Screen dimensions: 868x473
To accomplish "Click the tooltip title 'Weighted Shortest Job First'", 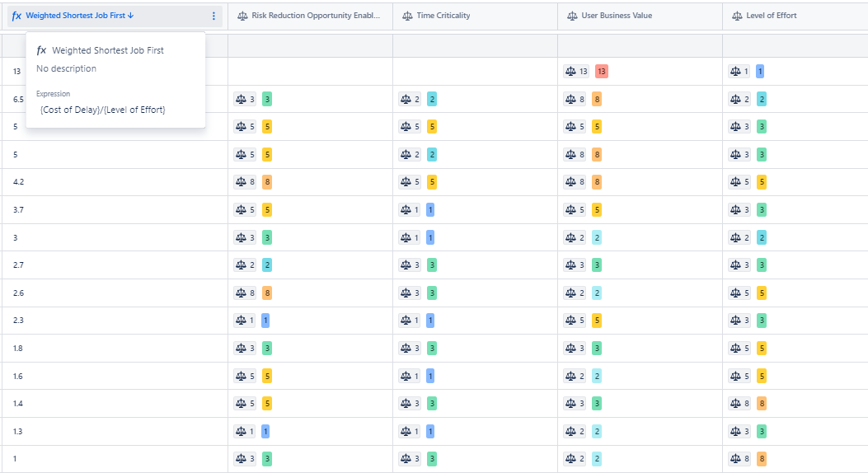I will click(108, 50).
